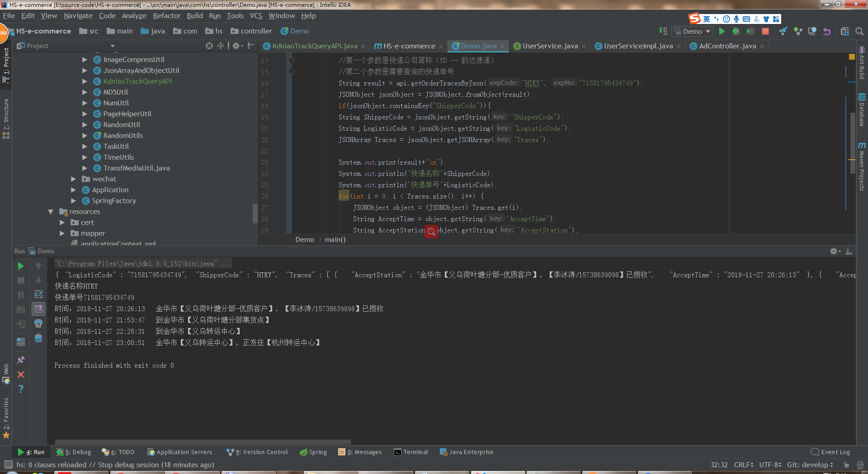The width and height of the screenshot is (868, 474).
Task: Stop the application with the red square
Action: point(765,31)
